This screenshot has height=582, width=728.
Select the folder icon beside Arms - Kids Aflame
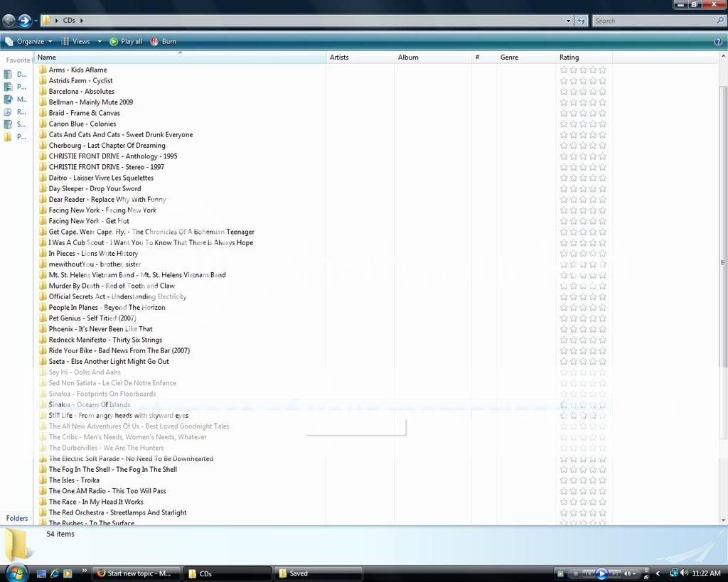[43, 70]
